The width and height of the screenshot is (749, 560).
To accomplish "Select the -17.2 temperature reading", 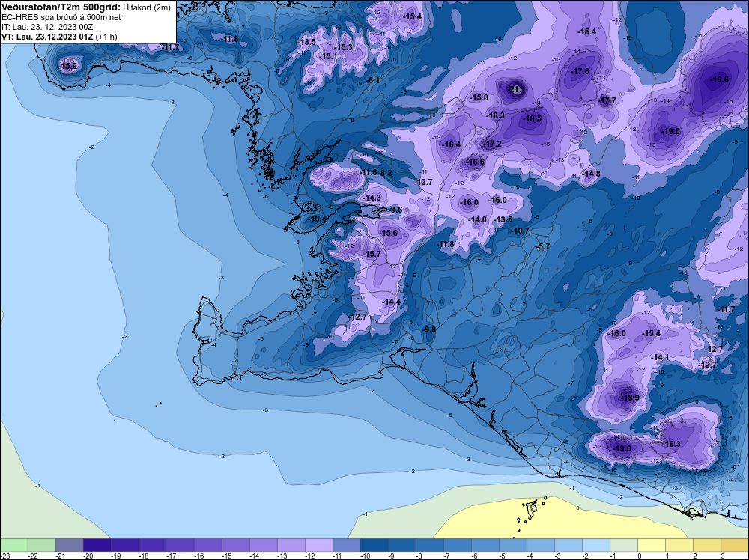I will (493, 144).
